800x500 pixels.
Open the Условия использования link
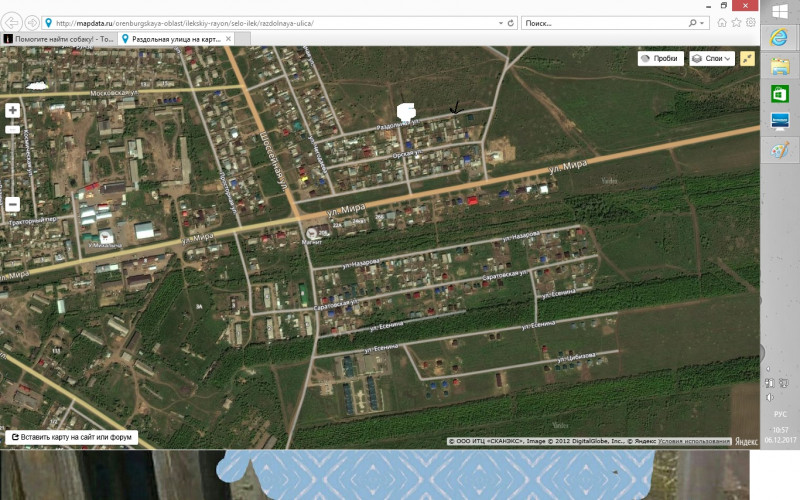[702, 441]
